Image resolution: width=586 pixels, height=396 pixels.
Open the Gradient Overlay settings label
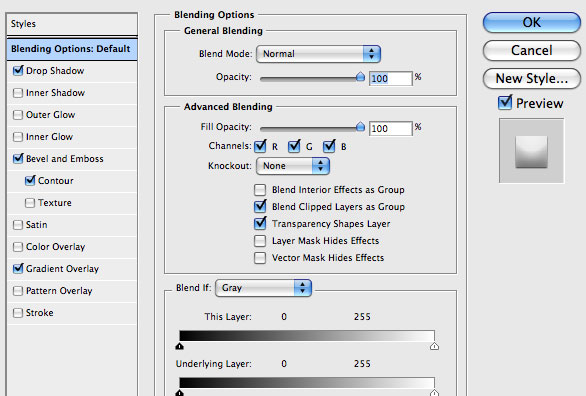point(62,269)
